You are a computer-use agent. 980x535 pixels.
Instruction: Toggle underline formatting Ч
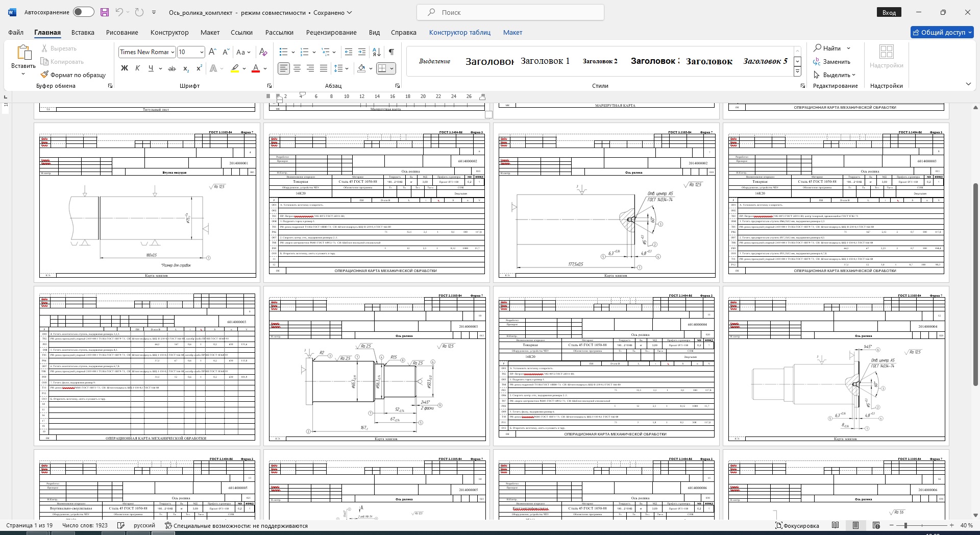click(x=151, y=68)
